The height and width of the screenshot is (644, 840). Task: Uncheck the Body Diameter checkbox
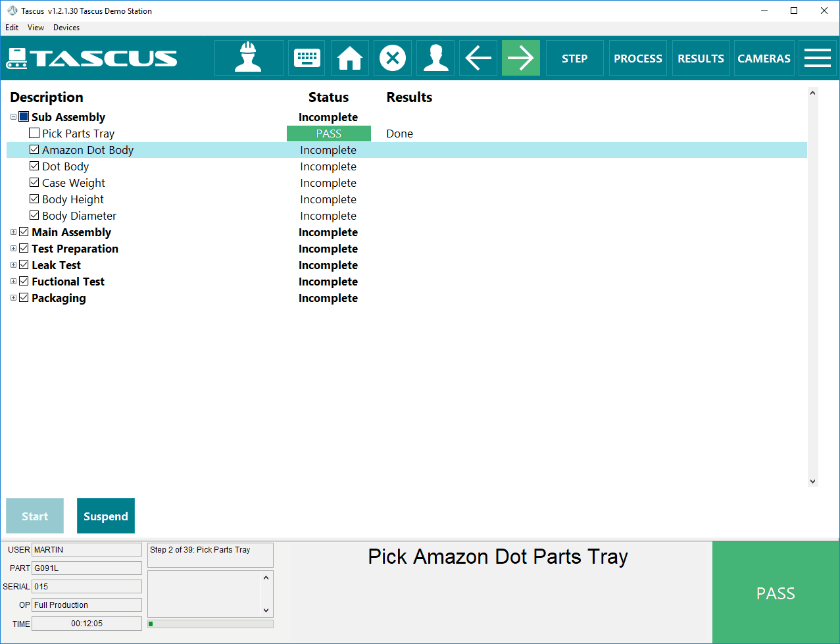pyautogui.click(x=34, y=215)
